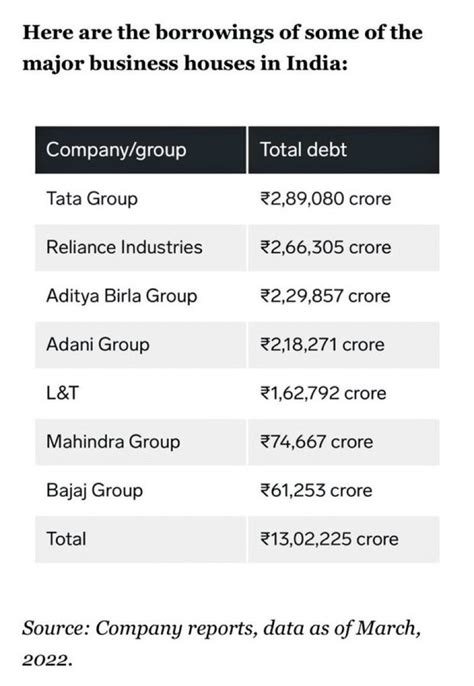
Task: Click the heading about borrowings of business houses
Action: (x=223, y=48)
